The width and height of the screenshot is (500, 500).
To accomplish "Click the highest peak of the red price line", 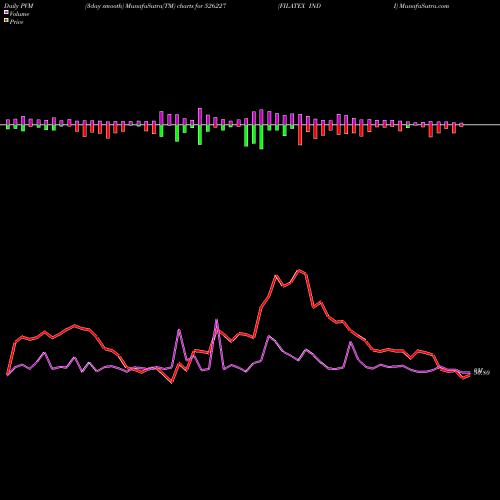I will pos(299,270).
